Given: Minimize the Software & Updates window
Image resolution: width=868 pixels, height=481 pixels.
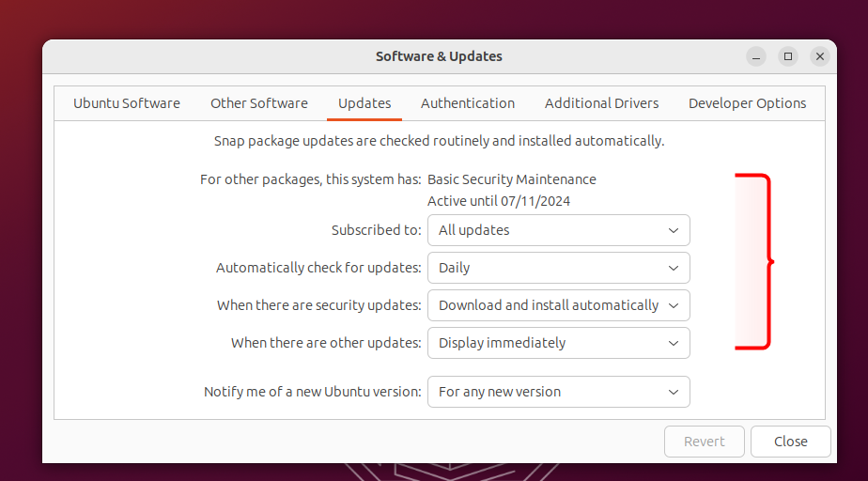Looking at the screenshot, I should click(757, 56).
